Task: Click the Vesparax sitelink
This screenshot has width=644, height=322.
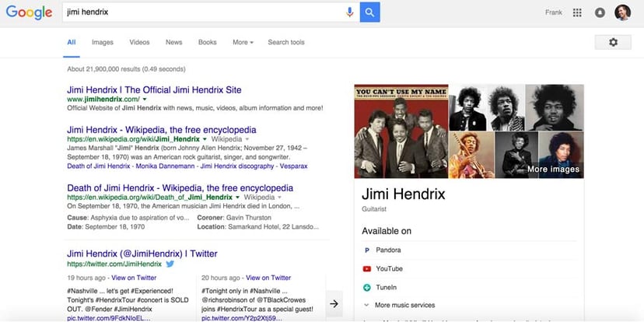Action: (293, 166)
